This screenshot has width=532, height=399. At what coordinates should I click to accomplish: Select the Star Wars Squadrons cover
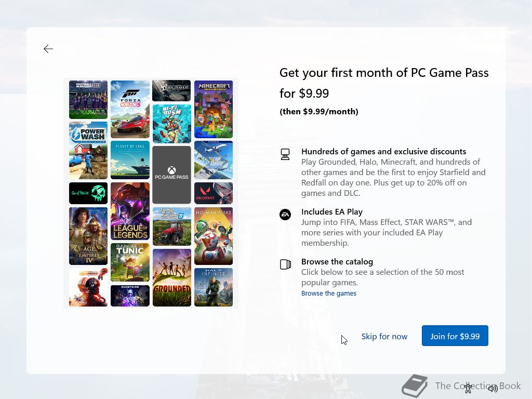tap(88, 287)
